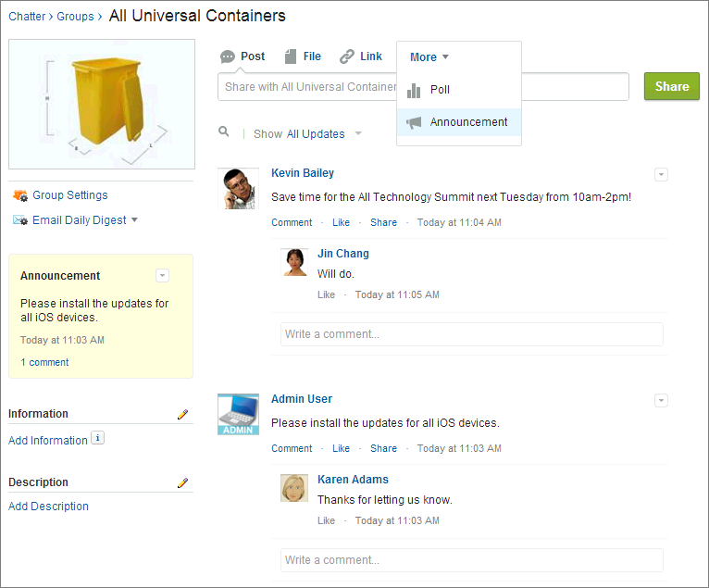
Task: Click the info icon beside Add Information
Action: pyautogui.click(x=98, y=439)
